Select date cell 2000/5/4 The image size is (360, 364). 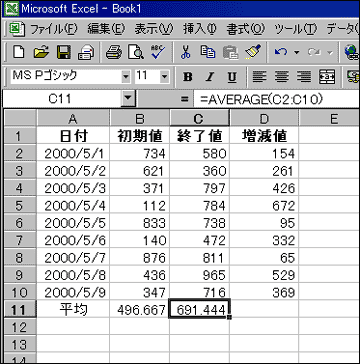click(x=73, y=206)
